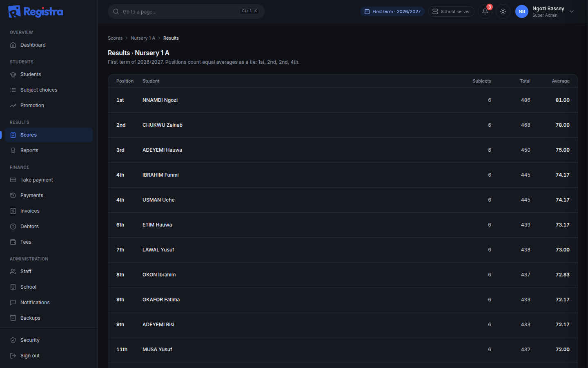Go to Scores breadcrumb link
The height and width of the screenshot is (368, 588).
tap(115, 38)
